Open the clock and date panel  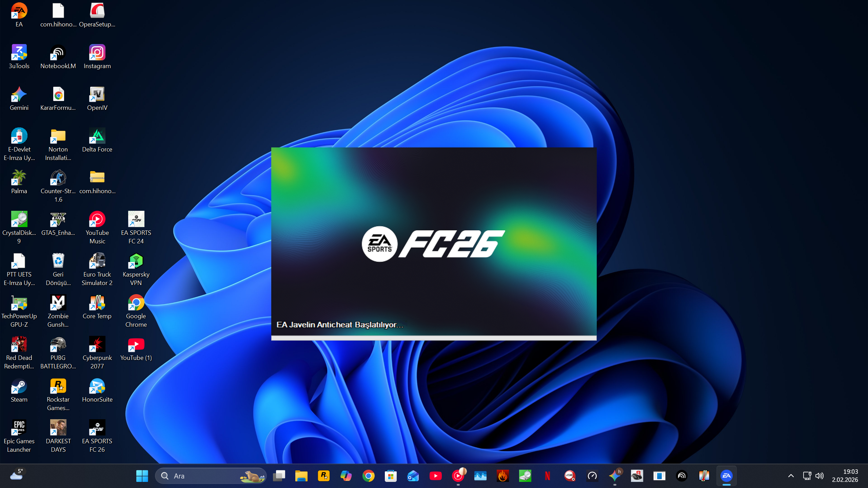845,476
